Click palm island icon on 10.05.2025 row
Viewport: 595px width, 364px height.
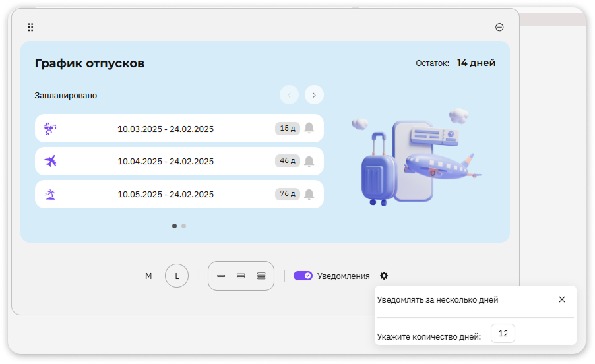[50, 194]
